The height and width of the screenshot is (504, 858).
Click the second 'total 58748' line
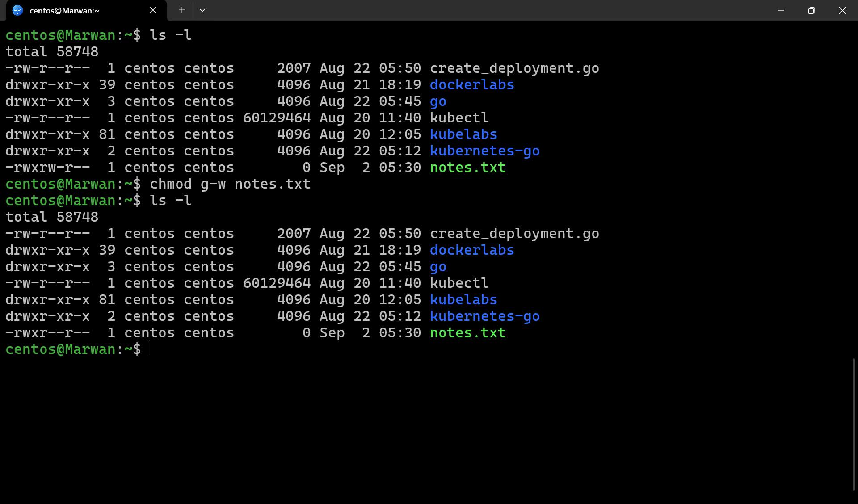[x=52, y=217]
